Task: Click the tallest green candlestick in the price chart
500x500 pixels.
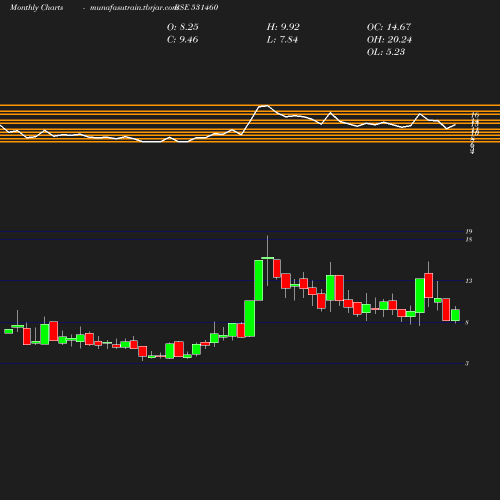Action: (259, 280)
